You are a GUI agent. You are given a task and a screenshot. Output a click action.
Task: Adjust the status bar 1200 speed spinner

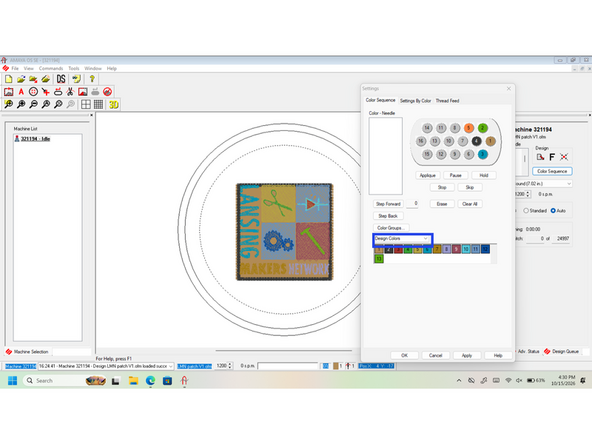tap(230, 366)
